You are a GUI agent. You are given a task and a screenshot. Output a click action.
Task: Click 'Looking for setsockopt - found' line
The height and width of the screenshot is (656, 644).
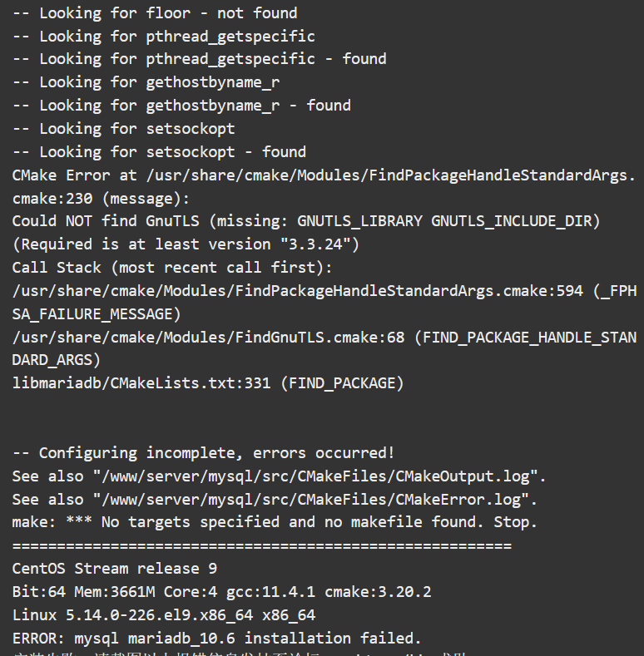point(160,152)
